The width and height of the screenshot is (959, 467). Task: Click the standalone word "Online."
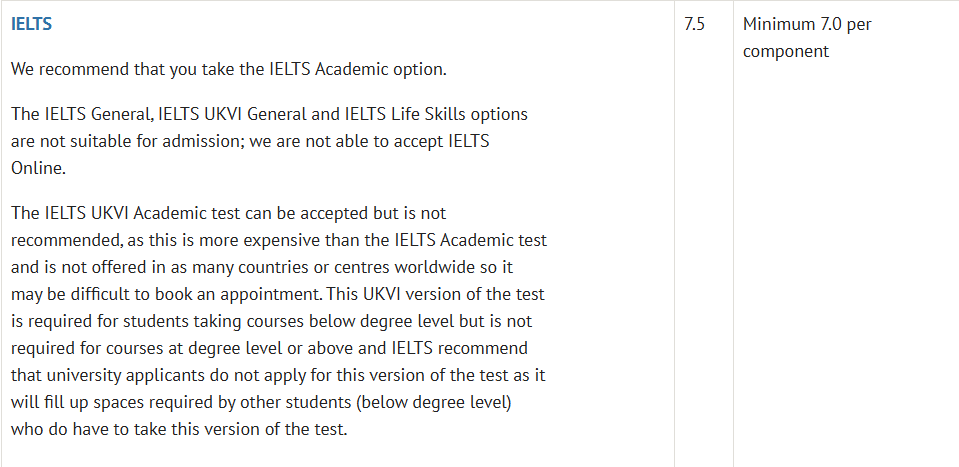pyautogui.click(x=38, y=168)
